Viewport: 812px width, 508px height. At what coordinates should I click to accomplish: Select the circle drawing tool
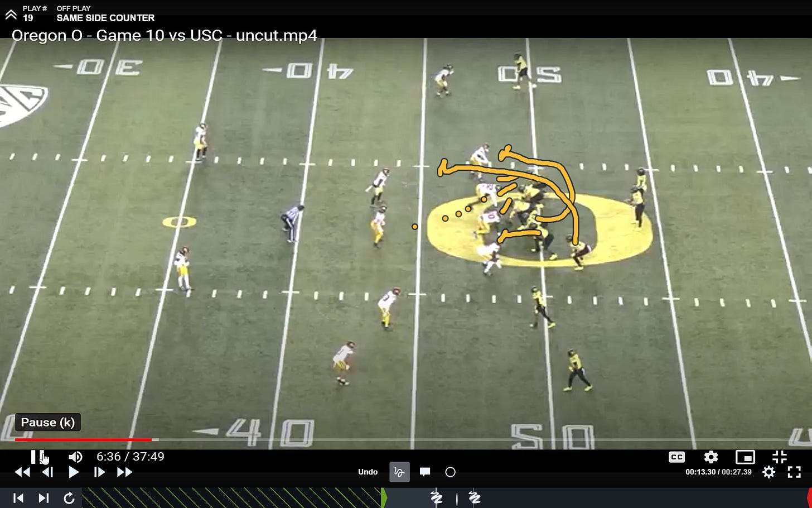click(451, 472)
